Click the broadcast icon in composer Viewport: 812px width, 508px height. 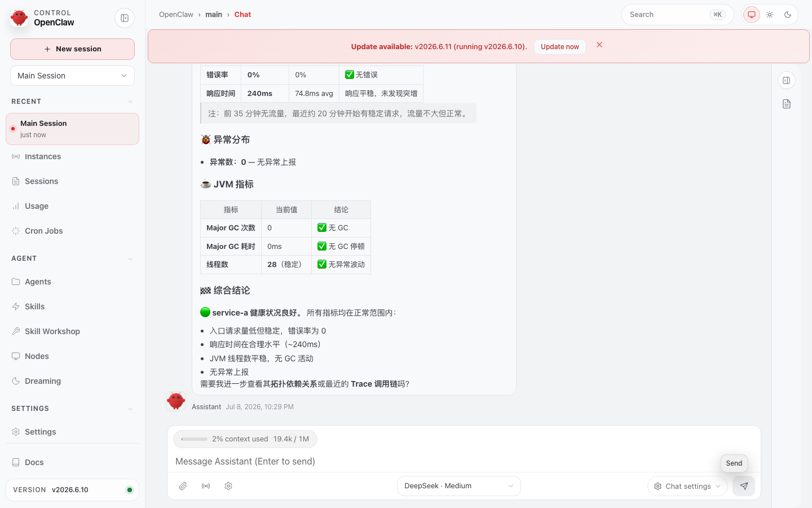206,486
